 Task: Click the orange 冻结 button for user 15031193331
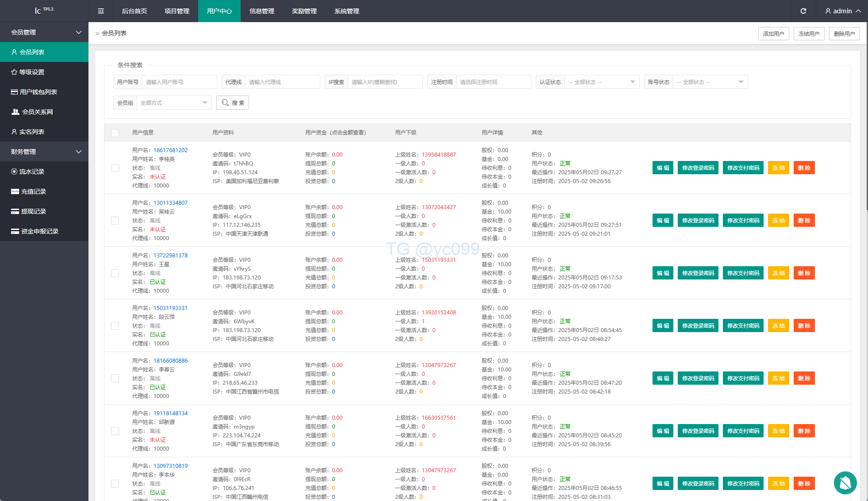778,326
